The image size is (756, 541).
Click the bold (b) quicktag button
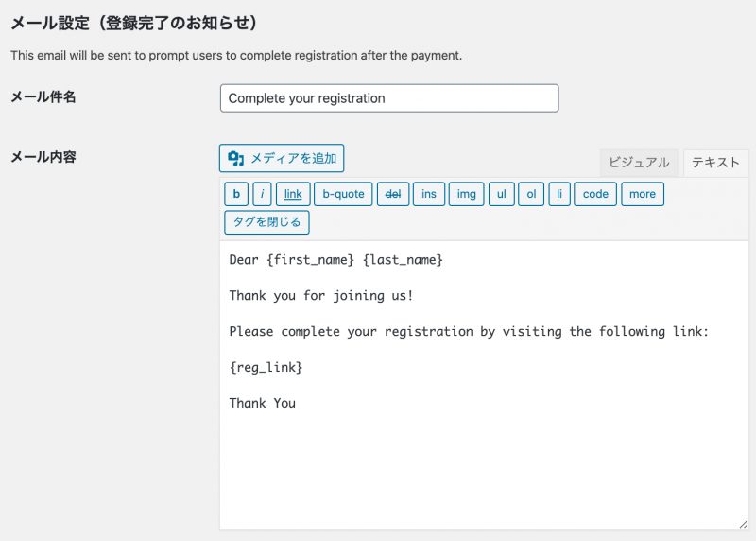236,194
